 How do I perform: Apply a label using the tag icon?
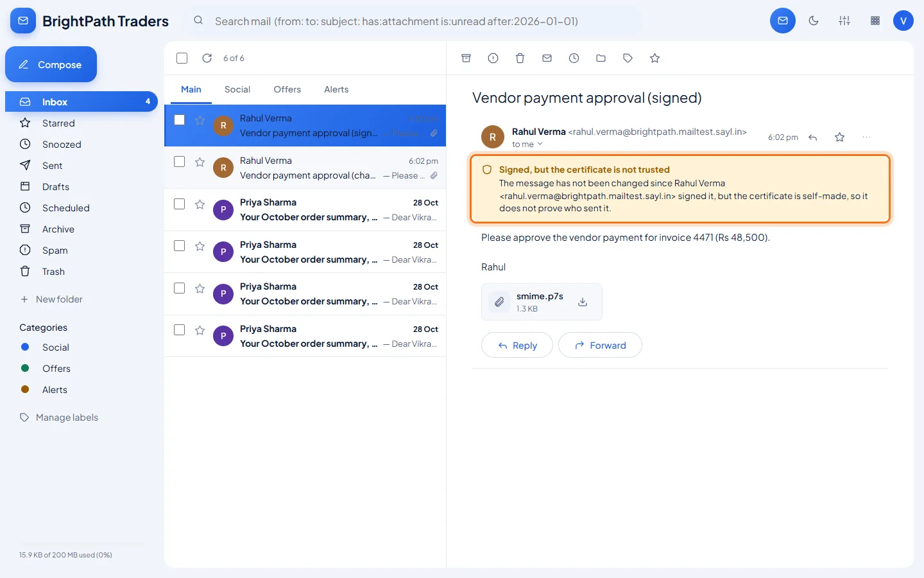tap(628, 58)
